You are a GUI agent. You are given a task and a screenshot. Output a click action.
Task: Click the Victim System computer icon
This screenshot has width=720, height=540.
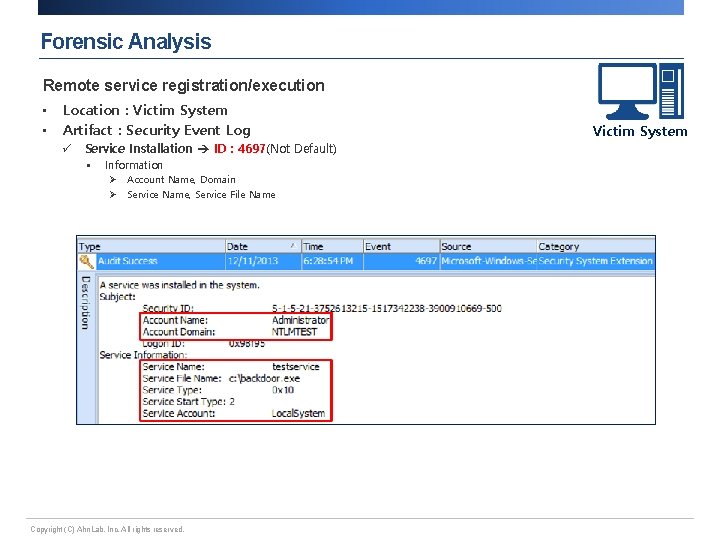(641, 91)
